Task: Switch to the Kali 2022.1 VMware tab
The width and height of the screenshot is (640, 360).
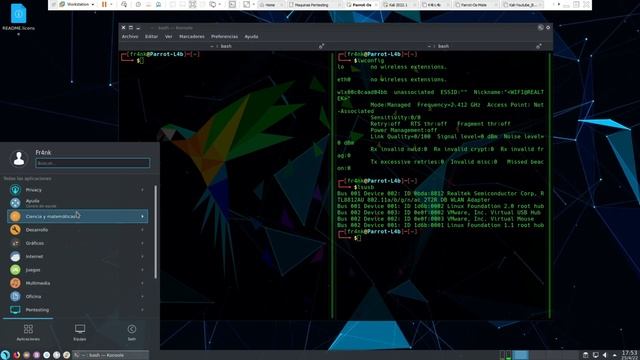Action: pos(399,5)
